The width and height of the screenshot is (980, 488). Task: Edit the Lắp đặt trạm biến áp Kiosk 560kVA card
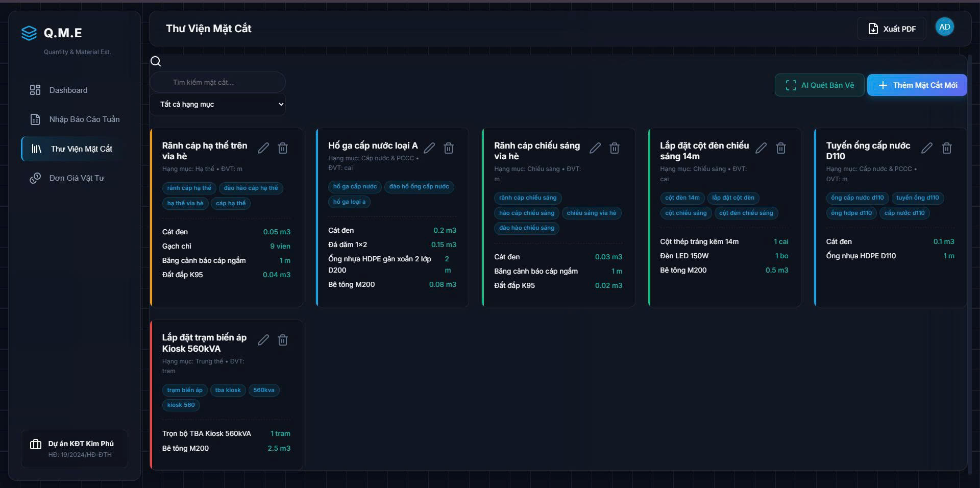tap(263, 340)
